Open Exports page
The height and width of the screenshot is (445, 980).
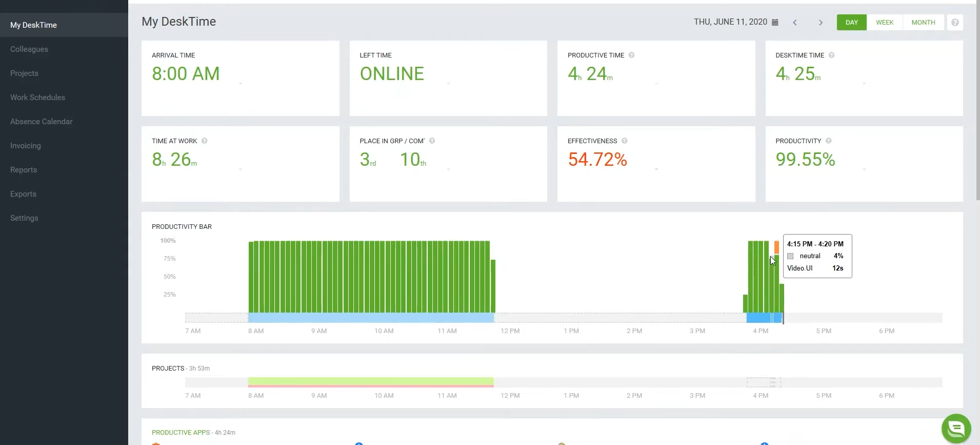pyautogui.click(x=64, y=194)
